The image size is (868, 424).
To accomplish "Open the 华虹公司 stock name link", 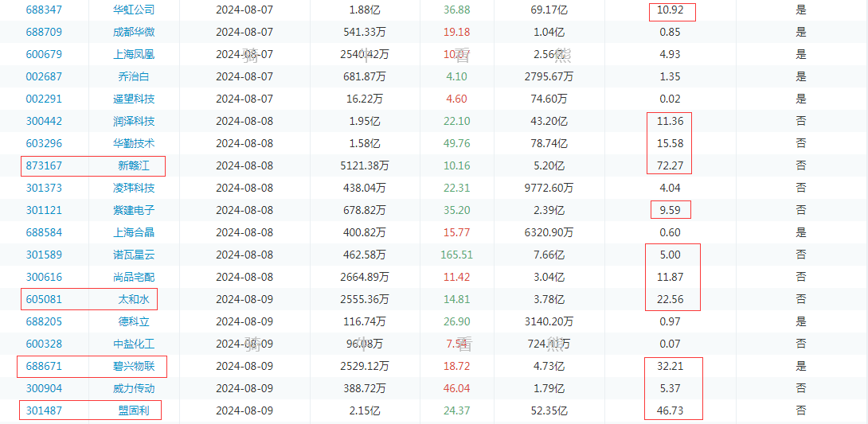I will pyautogui.click(x=134, y=10).
